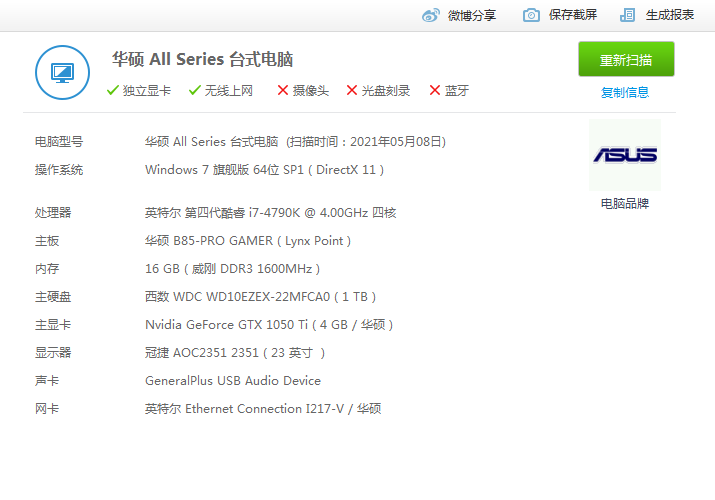This screenshot has width=715, height=500.
Task: Click the 显示器 row label
Action: point(53,353)
